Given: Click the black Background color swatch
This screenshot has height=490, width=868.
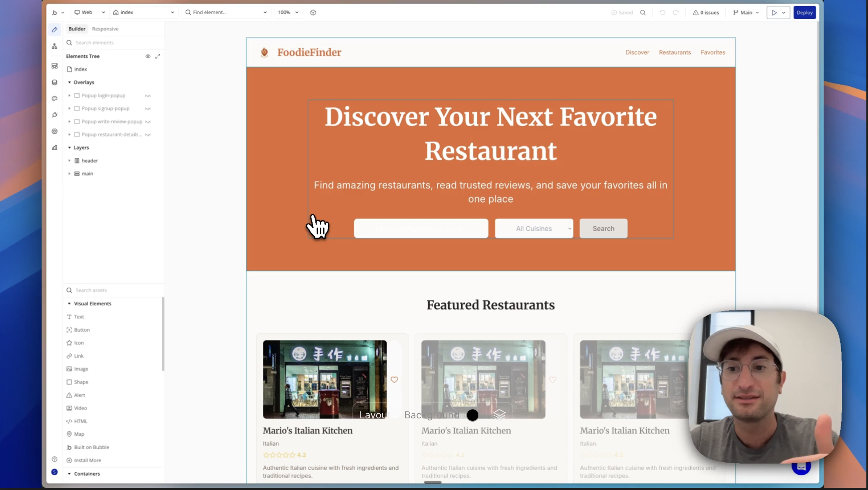Looking at the screenshot, I should point(472,415).
